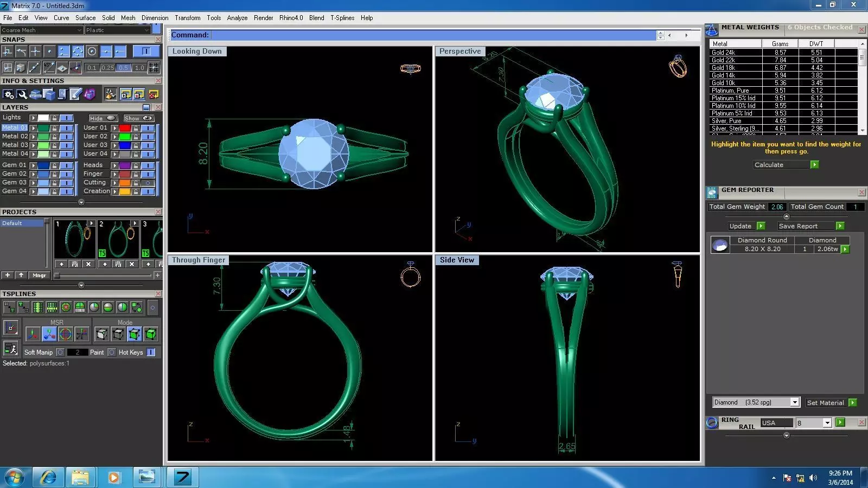Click Gem 01 dark blue color swatch

click(x=43, y=165)
